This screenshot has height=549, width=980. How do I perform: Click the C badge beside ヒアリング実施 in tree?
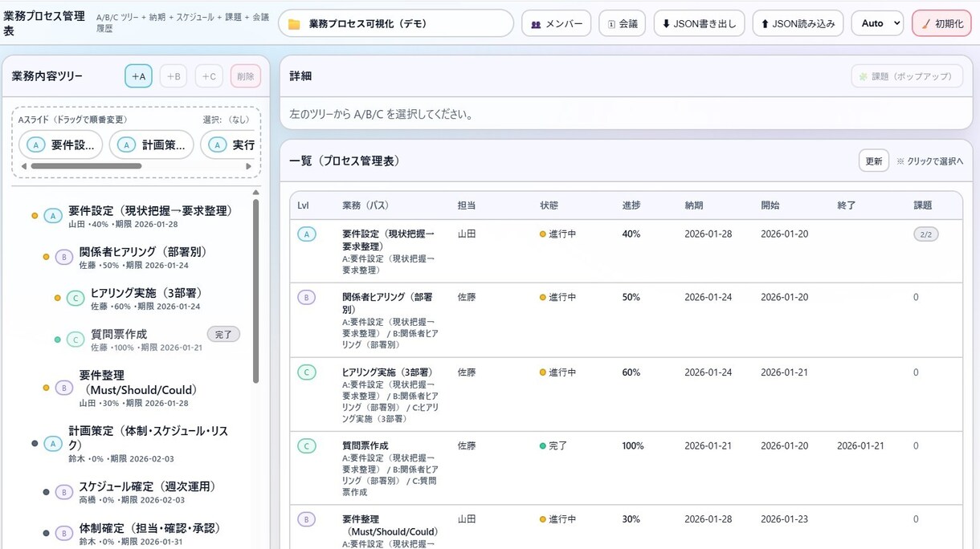tap(76, 299)
